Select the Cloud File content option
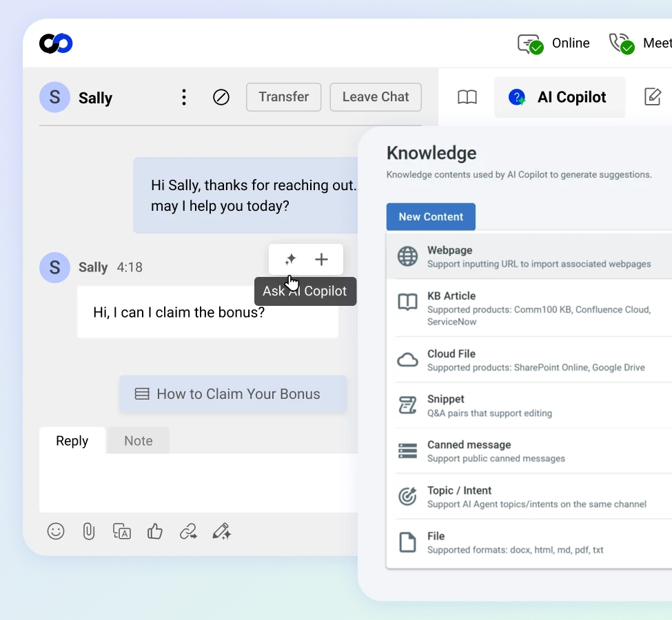 pos(529,360)
